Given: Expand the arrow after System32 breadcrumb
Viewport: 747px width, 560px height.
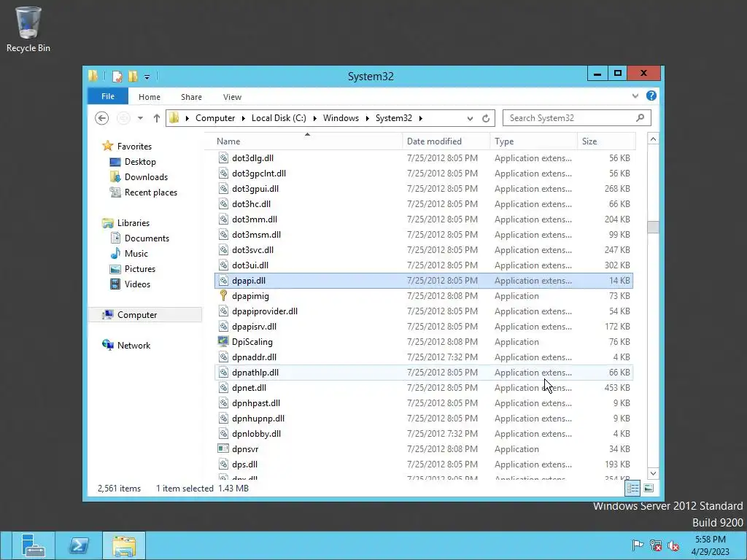Looking at the screenshot, I should [421, 118].
